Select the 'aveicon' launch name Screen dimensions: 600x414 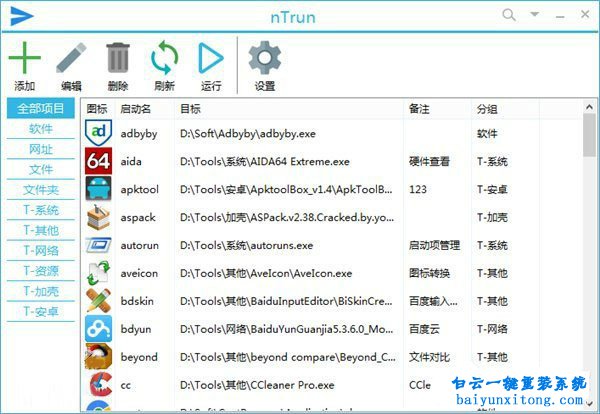(139, 273)
